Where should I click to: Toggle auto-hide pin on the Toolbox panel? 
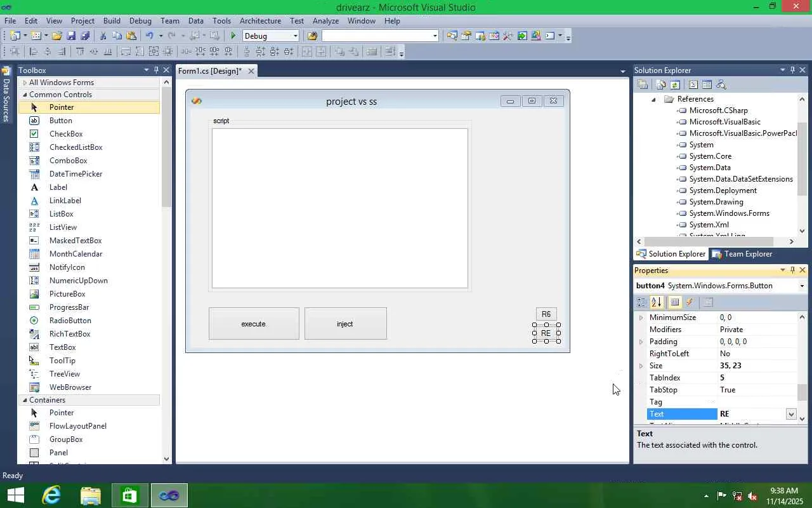(157, 70)
